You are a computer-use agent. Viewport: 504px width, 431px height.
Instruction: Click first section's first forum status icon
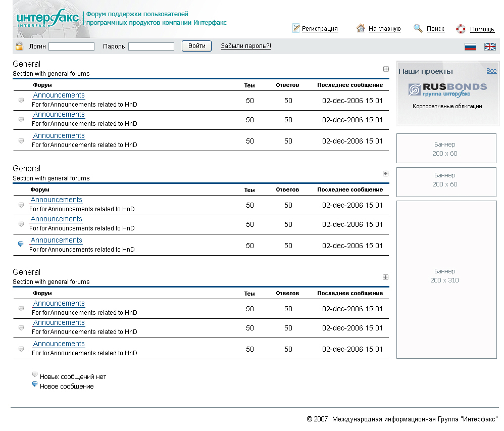pos(21,101)
